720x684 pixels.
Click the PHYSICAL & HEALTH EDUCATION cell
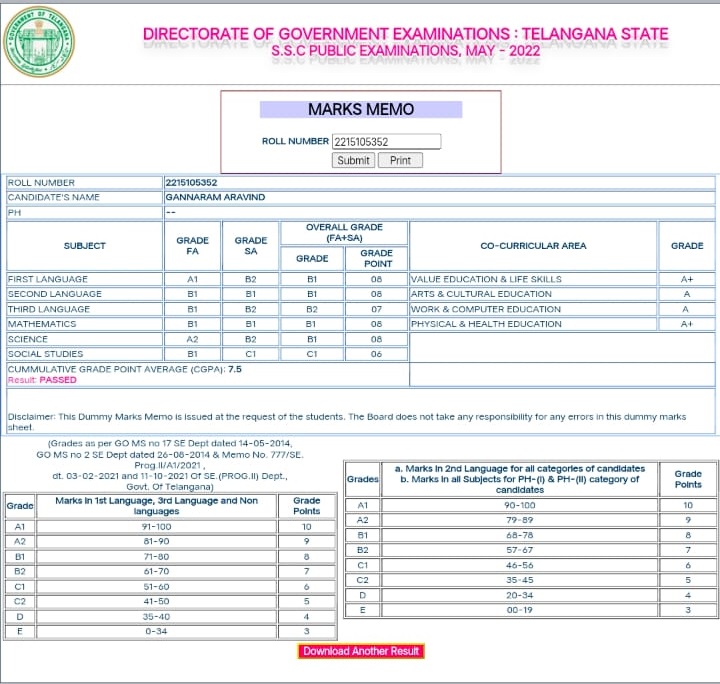coord(533,324)
